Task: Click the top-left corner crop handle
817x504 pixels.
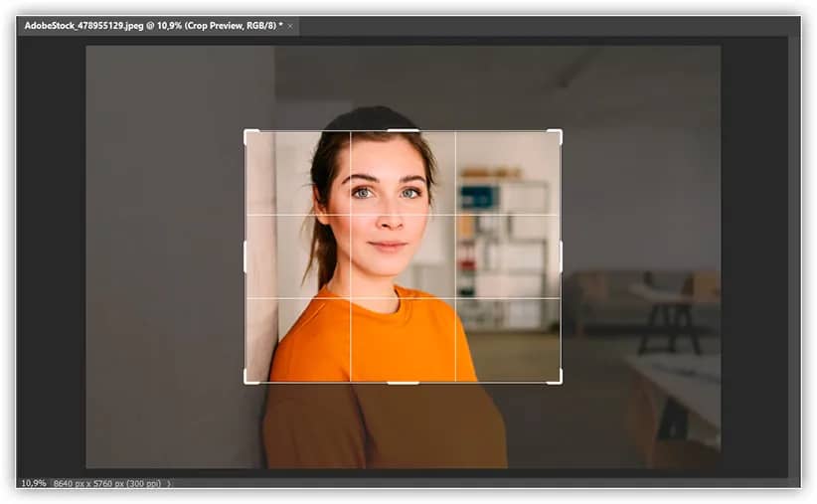Action: pos(246,132)
